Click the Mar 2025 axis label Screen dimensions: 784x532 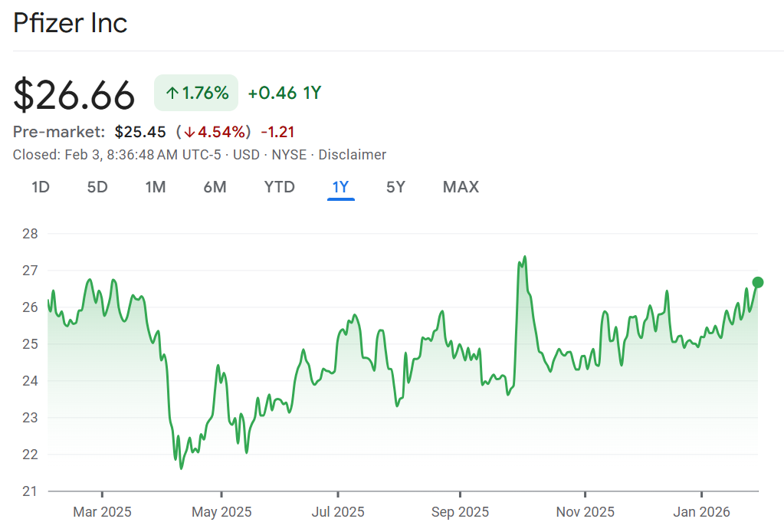(103, 511)
